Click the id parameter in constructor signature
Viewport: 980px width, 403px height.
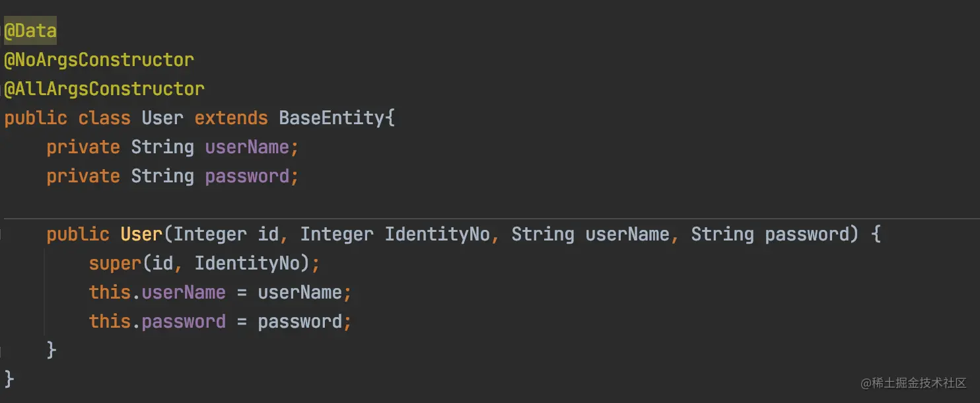point(268,235)
